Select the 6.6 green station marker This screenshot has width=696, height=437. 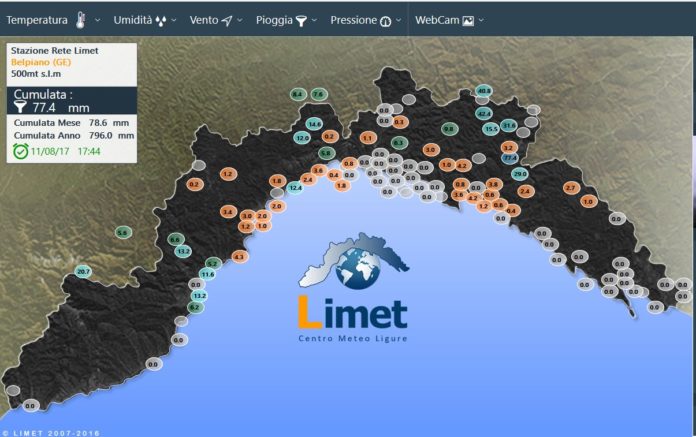[175, 240]
